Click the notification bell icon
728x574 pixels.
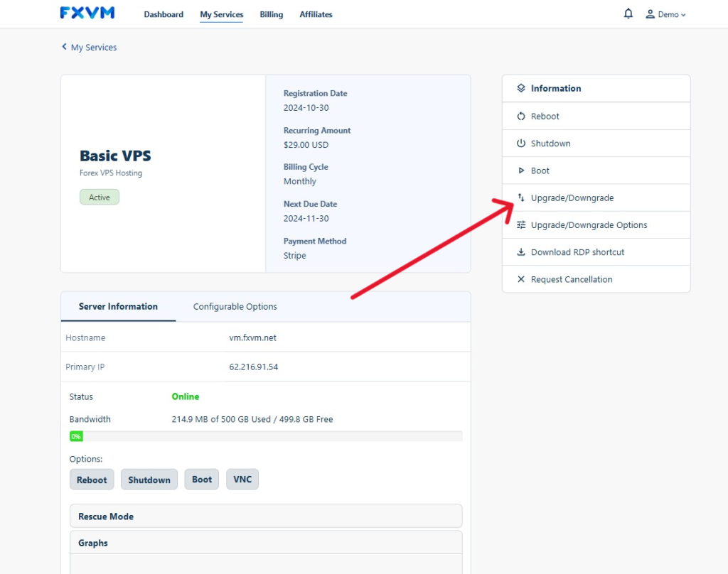[628, 13]
